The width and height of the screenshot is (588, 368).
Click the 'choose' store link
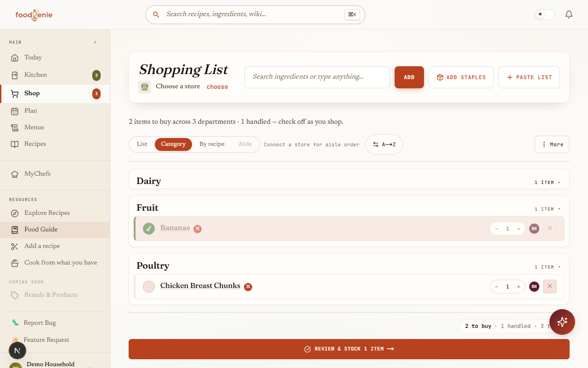[x=217, y=87]
